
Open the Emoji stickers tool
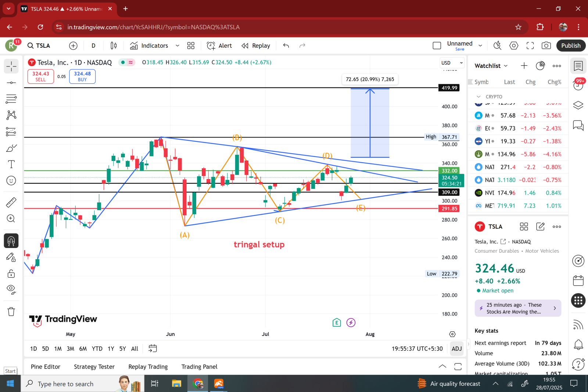tap(11, 180)
